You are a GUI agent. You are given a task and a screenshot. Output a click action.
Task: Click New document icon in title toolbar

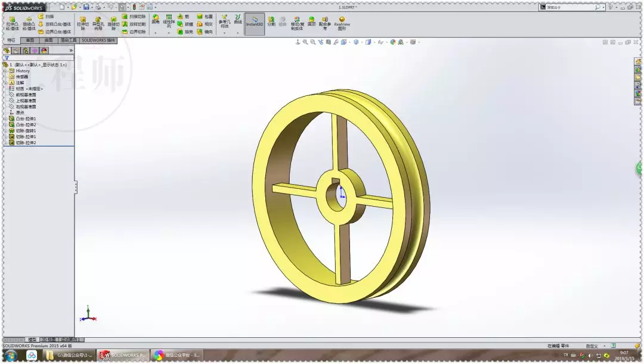pyautogui.click(x=61, y=7)
